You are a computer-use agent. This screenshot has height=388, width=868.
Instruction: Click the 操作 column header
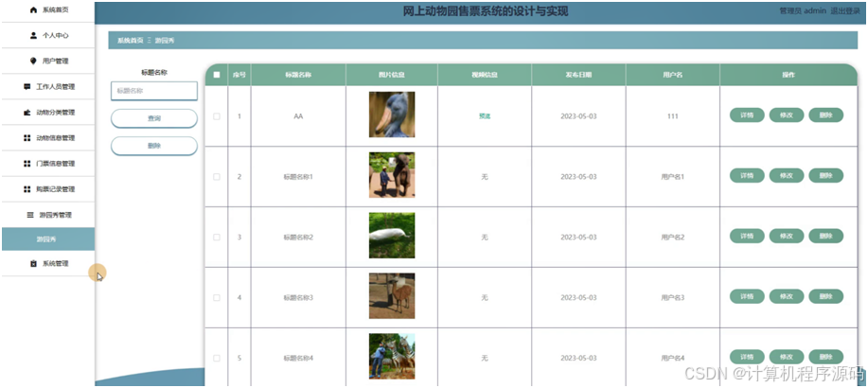click(x=788, y=75)
